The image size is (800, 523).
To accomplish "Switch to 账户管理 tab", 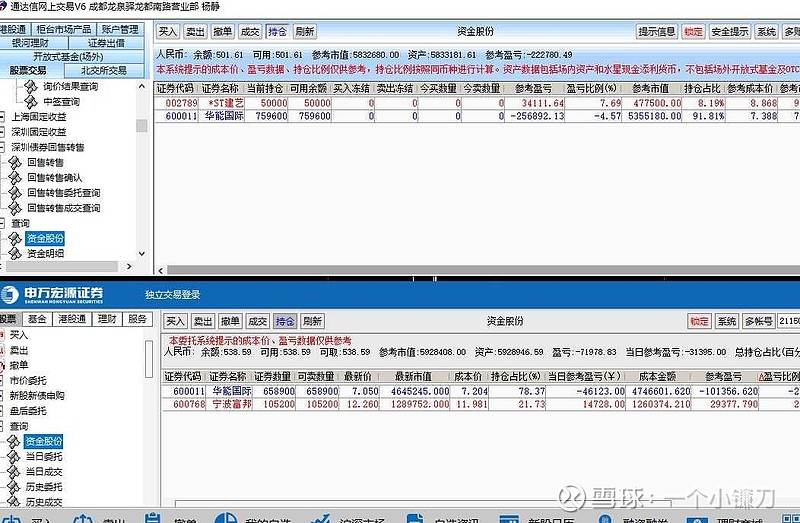I will click(x=120, y=30).
